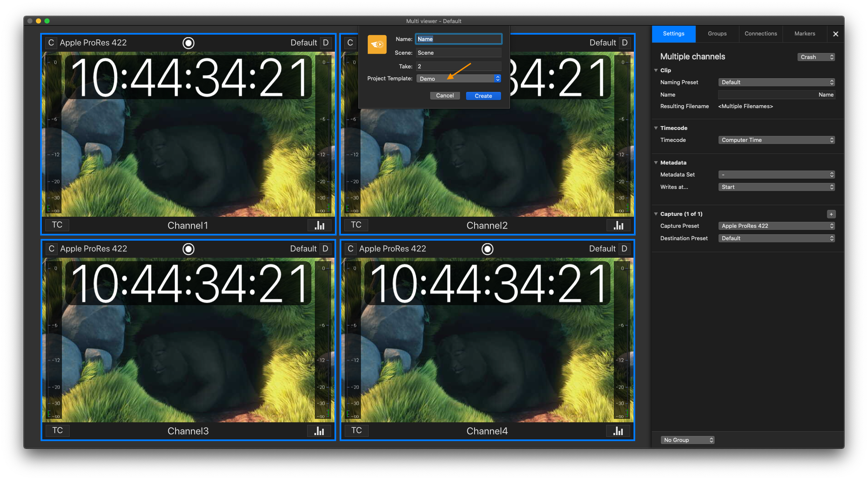Screen dimensions: 868x480
Task: Open audio meters icon for Channel1
Action: pyautogui.click(x=320, y=225)
